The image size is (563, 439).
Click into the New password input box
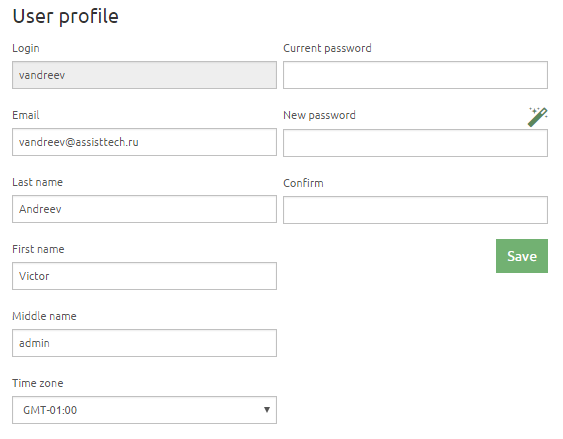pos(415,143)
